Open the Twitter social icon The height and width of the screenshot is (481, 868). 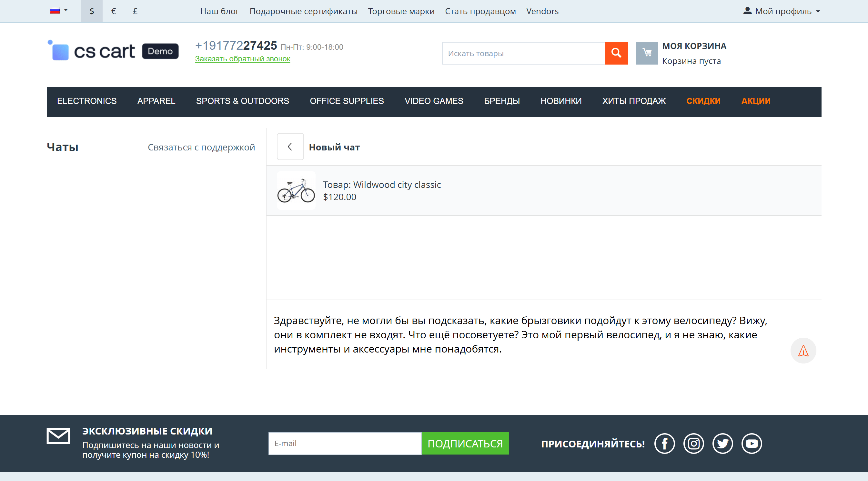click(x=722, y=443)
